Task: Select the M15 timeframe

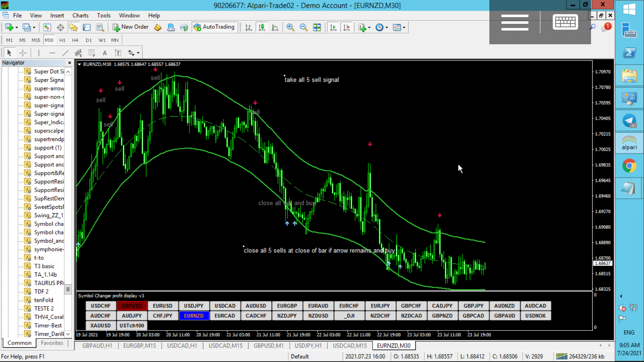Action: [x=36, y=40]
